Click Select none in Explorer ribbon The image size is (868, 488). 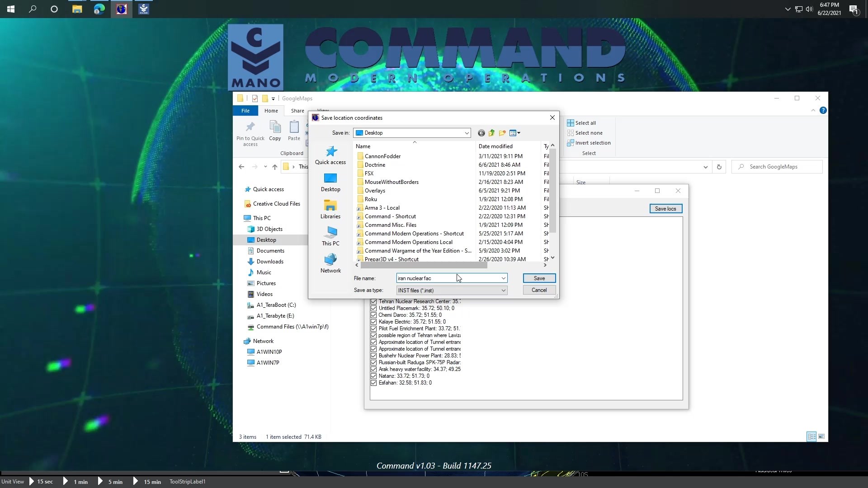tap(585, 133)
